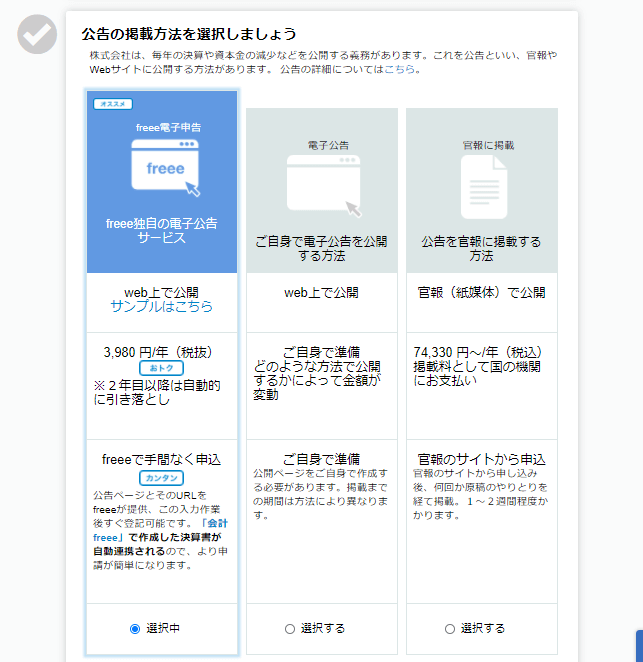Click the ※２年目以降は自動的に引き落とし note
The width and height of the screenshot is (643, 662).
point(157,392)
